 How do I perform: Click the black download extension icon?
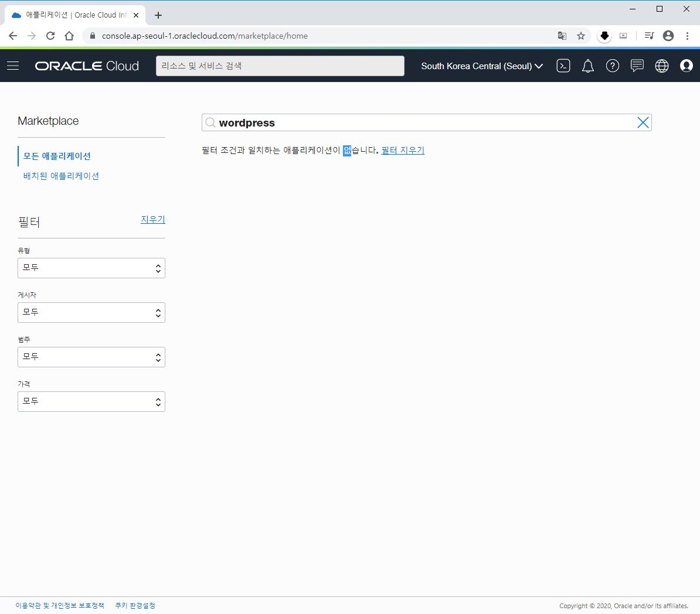coord(604,36)
